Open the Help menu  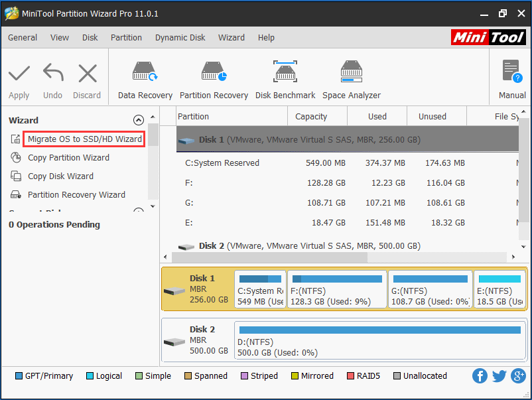coord(266,38)
